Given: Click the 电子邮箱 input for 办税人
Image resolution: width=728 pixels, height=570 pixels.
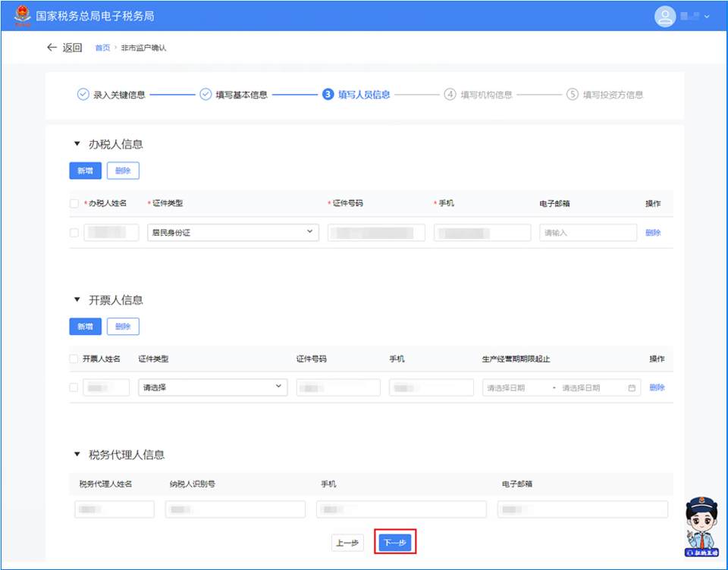Looking at the screenshot, I should [588, 233].
